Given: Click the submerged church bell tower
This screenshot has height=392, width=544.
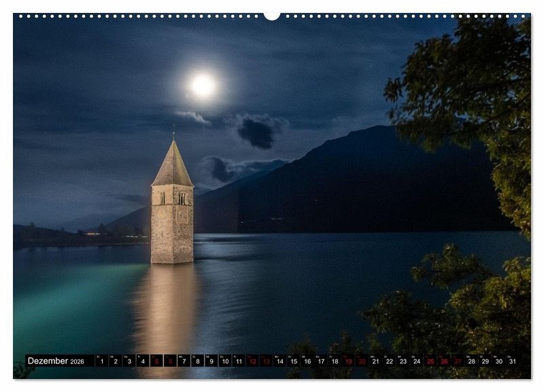Looking at the screenshot, I should click(173, 201).
